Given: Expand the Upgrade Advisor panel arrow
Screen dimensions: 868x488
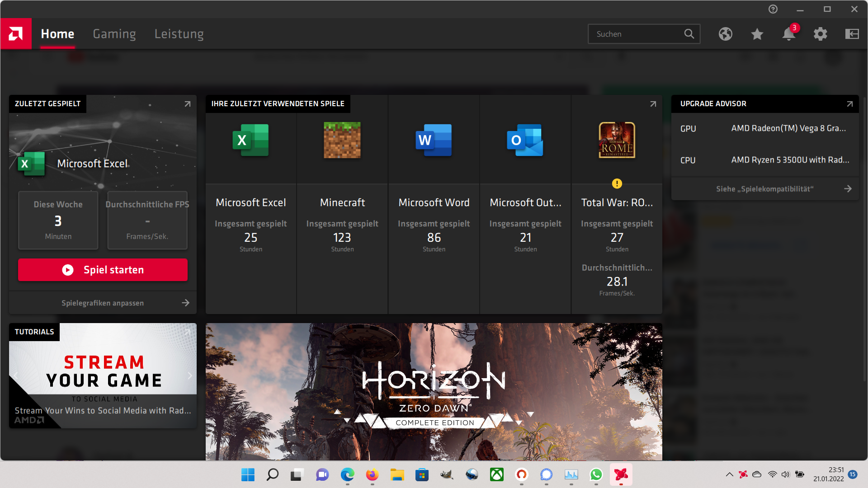Looking at the screenshot, I should click(850, 104).
